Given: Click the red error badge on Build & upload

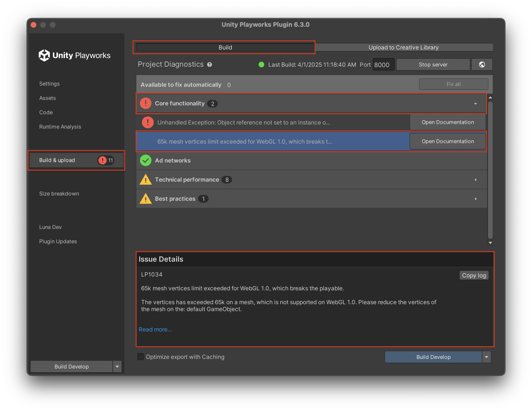Looking at the screenshot, I should click(103, 160).
